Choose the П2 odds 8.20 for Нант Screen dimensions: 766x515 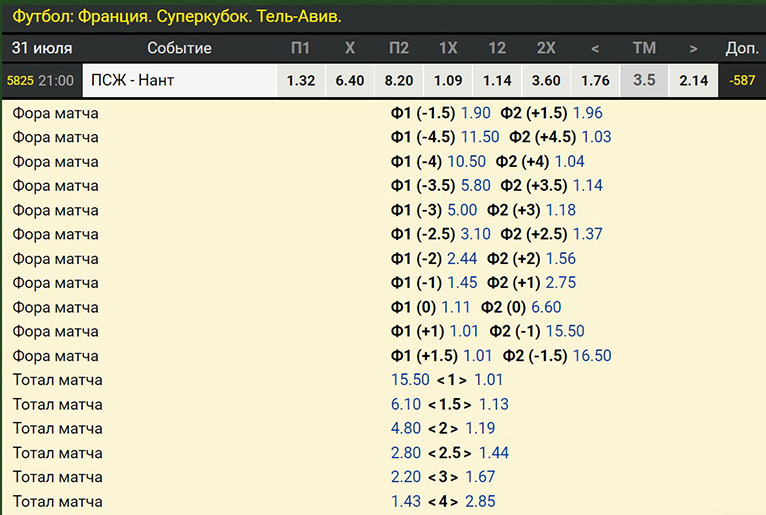click(x=399, y=80)
